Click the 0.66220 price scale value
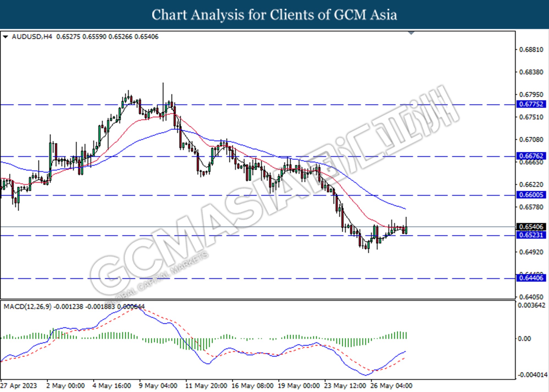Viewport: 549px width, 392px height. [x=531, y=185]
